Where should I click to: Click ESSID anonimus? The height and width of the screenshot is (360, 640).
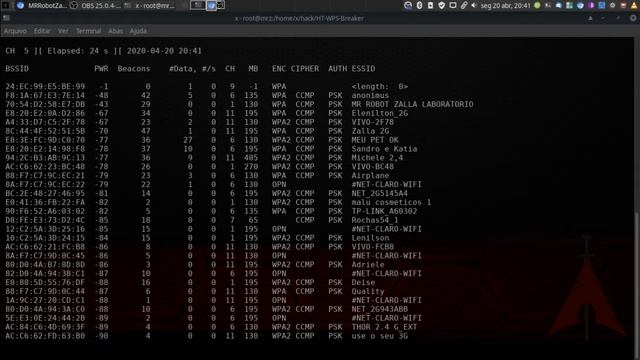[370, 96]
